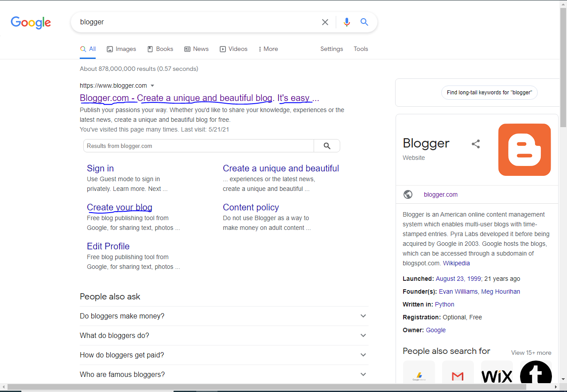Open the Blogger.com main result title
Viewport: 567px width, 392px height.
(x=199, y=98)
